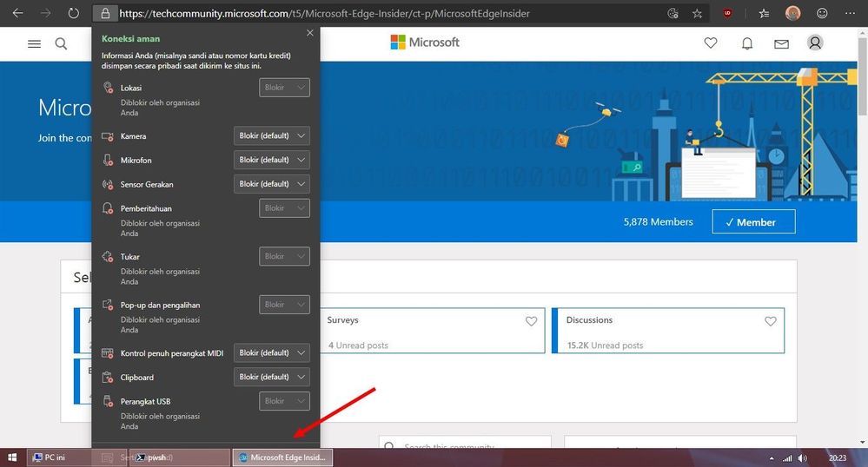The width and height of the screenshot is (868, 467).
Task: Switch to Microsoft Edge Insider taskbar button
Action: tap(282, 457)
